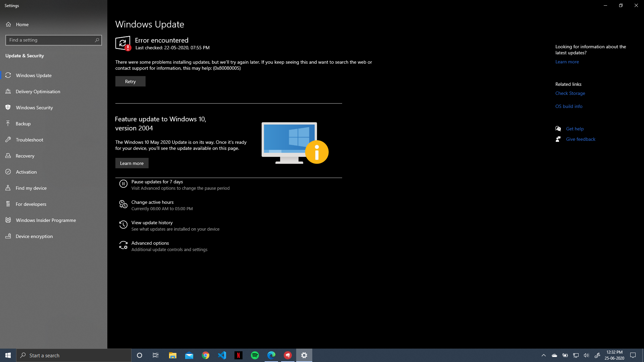Click the For developers icon
This screenshot has height=362, width=644.
(x=8, y=204)
